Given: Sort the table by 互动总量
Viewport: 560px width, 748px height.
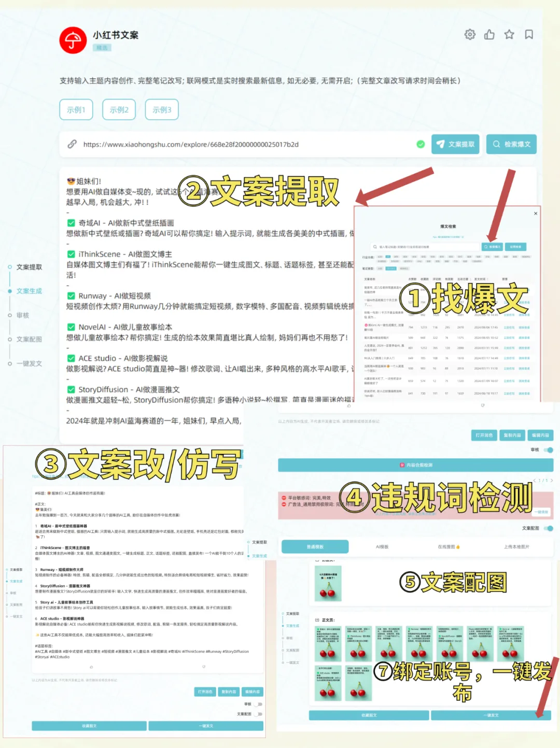Looking at the screenshot, I should point(464,278).
